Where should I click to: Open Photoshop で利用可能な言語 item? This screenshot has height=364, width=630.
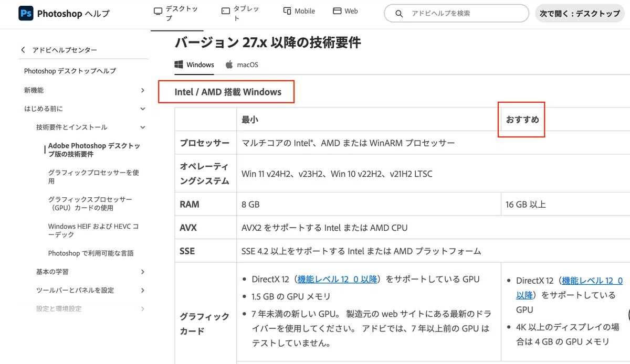91,253
